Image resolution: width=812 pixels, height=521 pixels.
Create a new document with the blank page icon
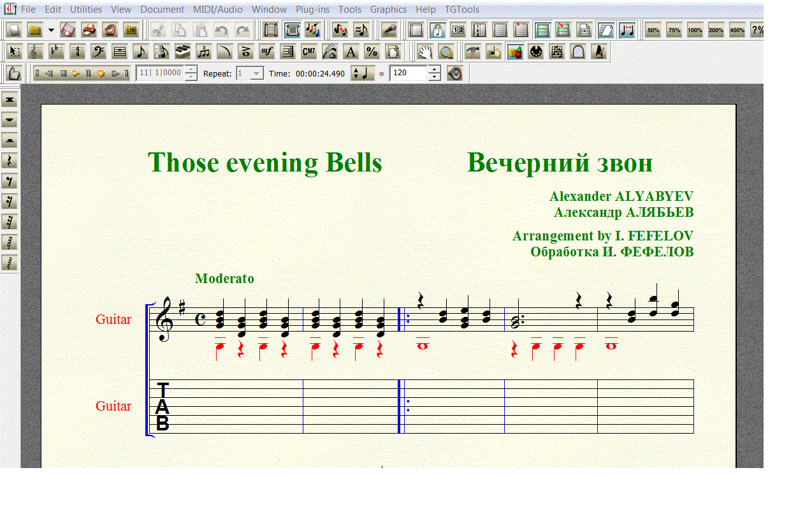[x=14, y=30]
